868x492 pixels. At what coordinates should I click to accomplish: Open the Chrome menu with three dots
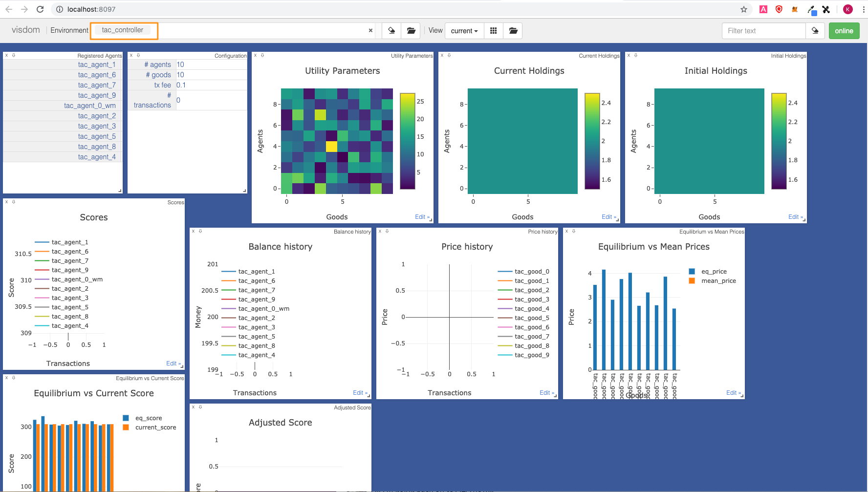point(864,9)
